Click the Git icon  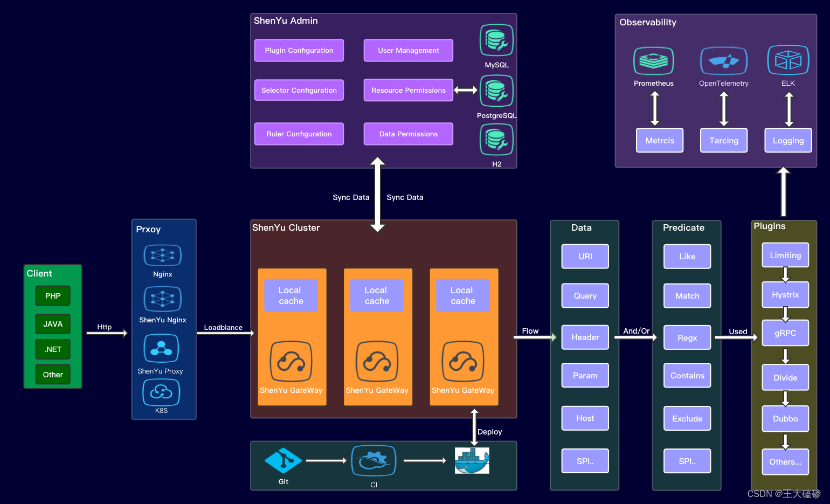[x=283, y=460]
